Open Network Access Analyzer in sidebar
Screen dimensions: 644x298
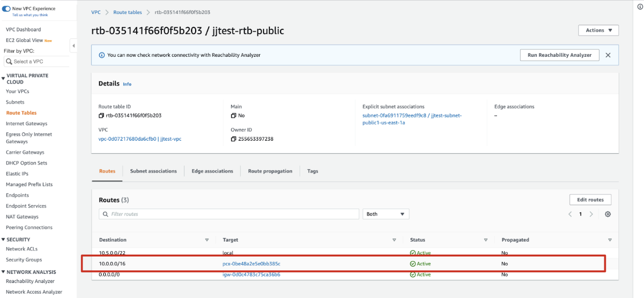(34, 292)
